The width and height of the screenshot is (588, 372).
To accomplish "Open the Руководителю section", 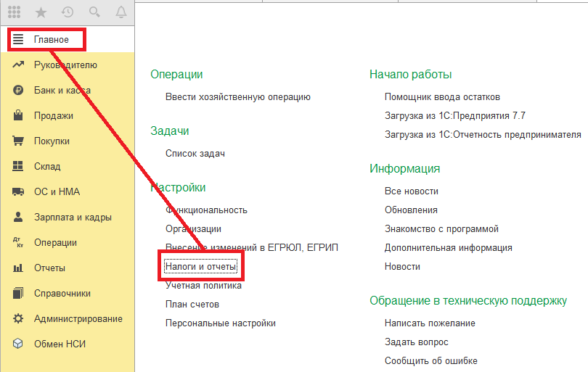I will click(x=65, y=65).
